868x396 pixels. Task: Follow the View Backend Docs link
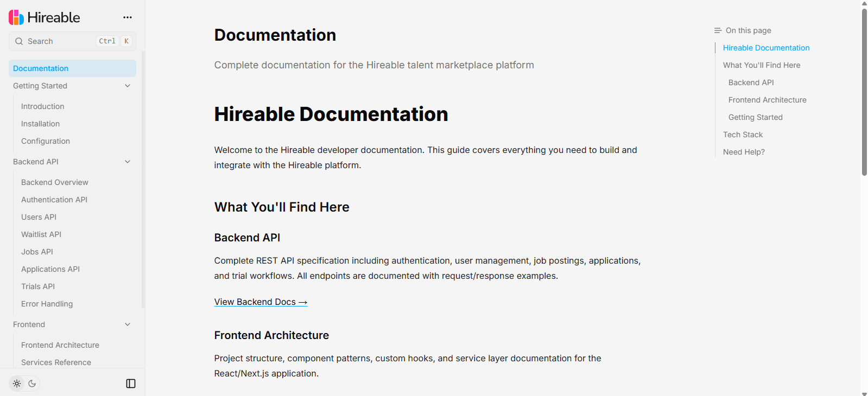[261, 302]
